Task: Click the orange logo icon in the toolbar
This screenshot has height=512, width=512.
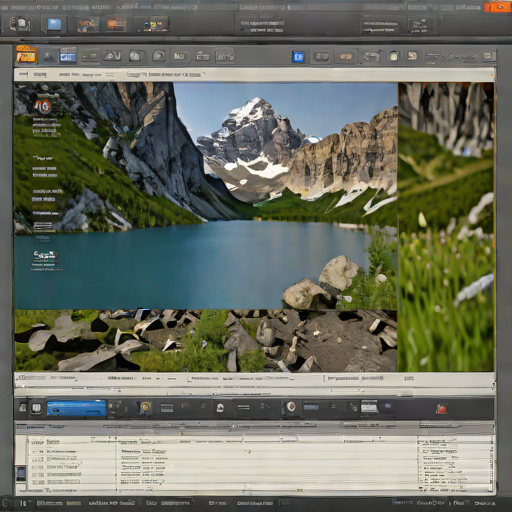Action: point(26,55)
